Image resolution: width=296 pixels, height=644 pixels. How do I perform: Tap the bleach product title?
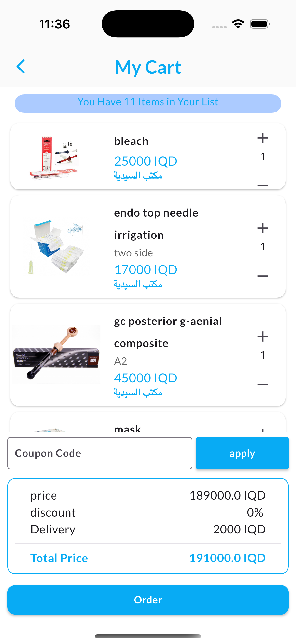coord(131,141)
